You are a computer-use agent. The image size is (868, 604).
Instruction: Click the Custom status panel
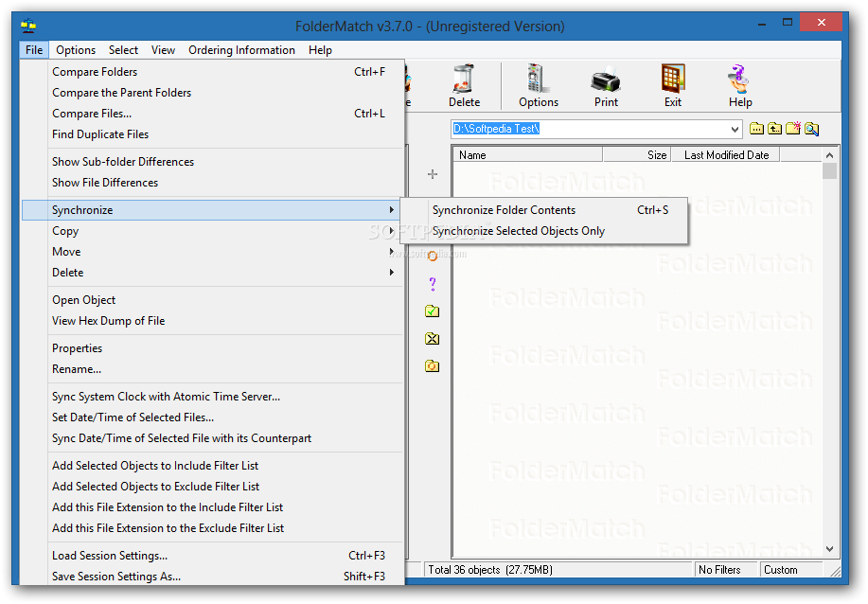coord(790,570)
